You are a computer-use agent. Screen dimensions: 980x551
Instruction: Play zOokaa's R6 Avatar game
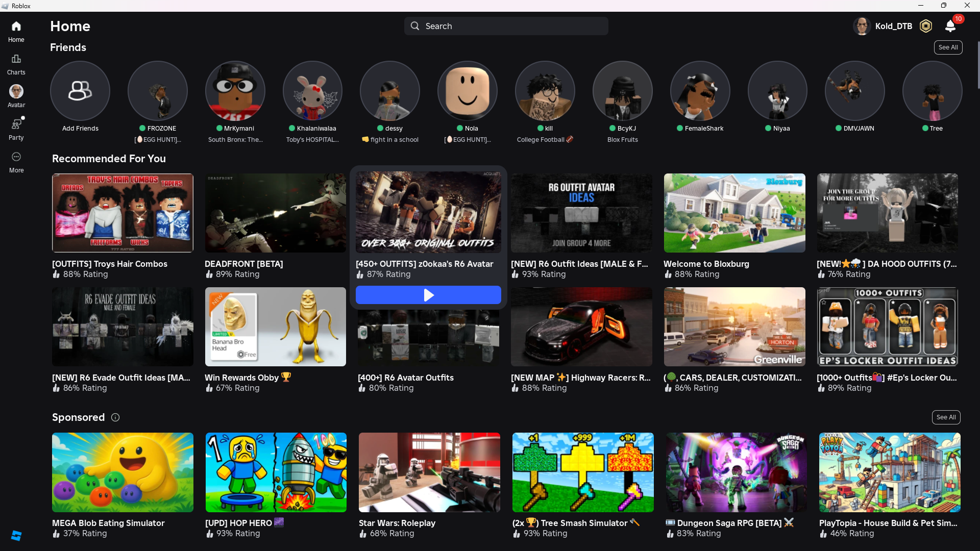pyautogui.click(x=428, y=295)
